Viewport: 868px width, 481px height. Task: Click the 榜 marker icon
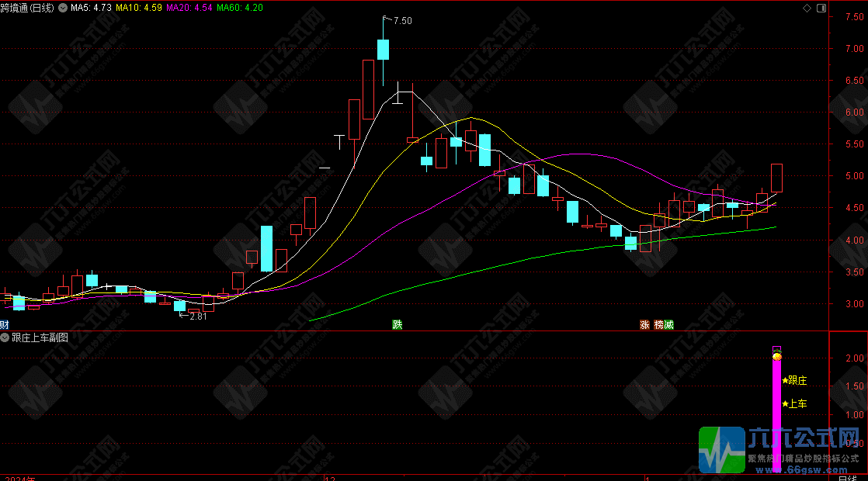coord(658,325)
